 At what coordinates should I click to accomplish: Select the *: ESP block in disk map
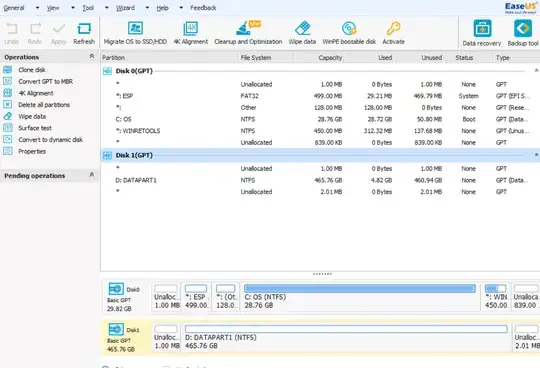pos(196,297)
